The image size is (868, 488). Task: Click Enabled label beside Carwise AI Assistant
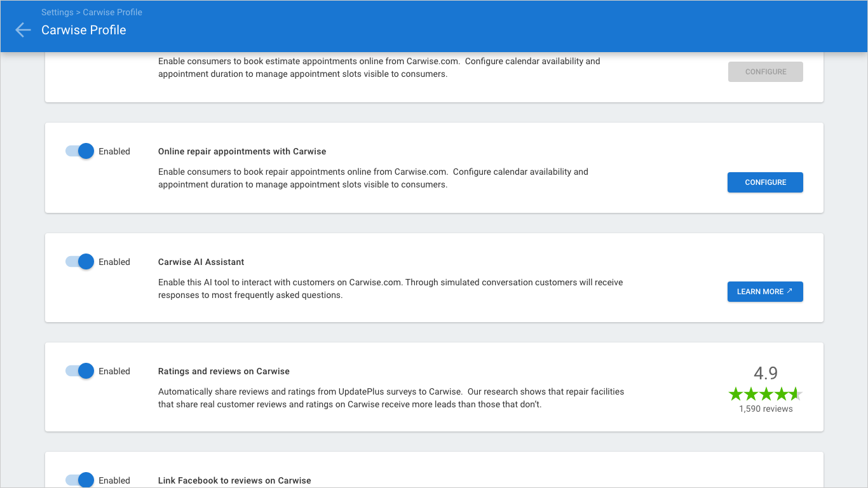(x=114, y=262)
